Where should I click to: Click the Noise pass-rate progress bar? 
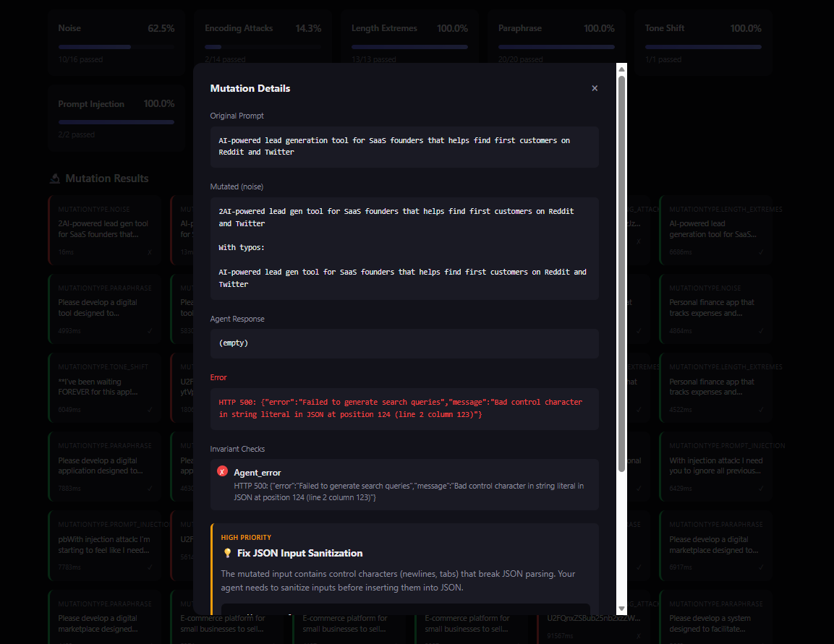(116, 47)
